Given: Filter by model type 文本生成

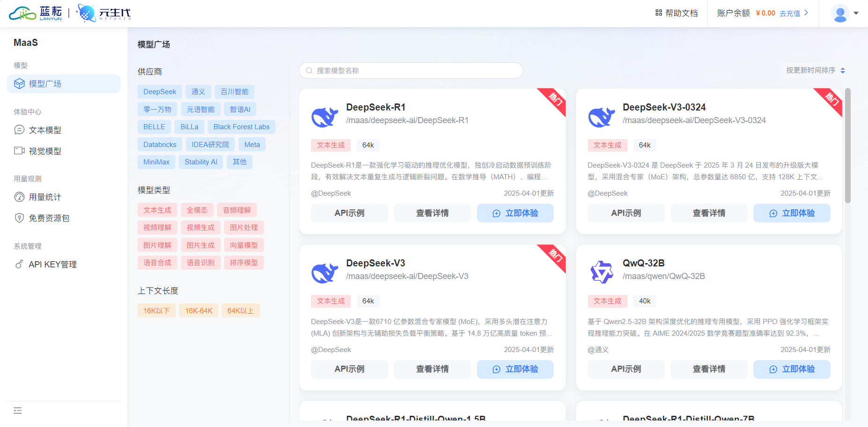Looking at the screenshot, I should 157,210.
